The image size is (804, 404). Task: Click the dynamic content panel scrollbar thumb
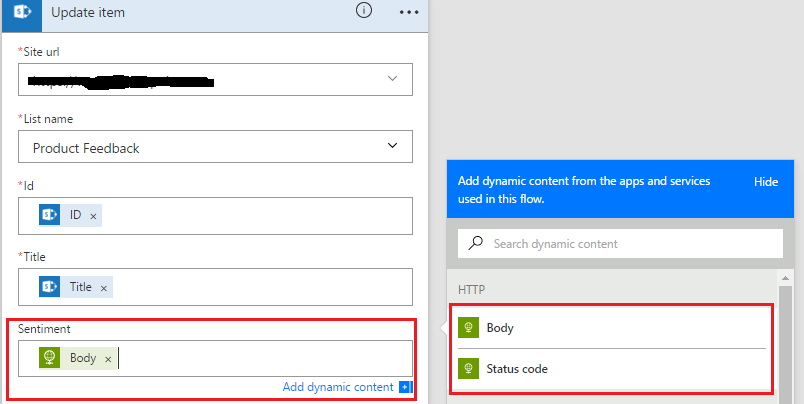tap(785, 345)
